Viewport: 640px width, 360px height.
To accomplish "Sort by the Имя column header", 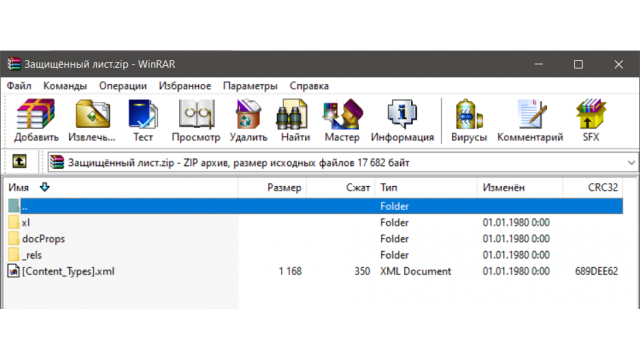I will coord(121,187).
